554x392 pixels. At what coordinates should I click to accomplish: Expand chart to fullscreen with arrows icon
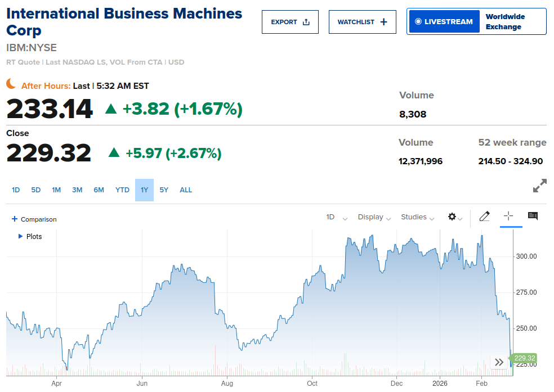point(539,186)
